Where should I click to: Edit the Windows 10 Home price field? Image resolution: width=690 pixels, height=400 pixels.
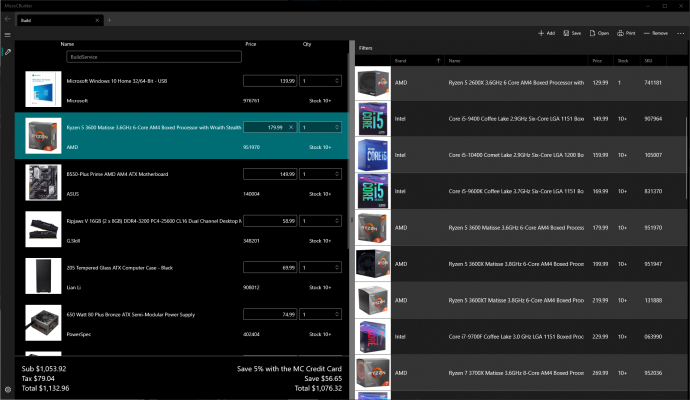click(270, 81)
